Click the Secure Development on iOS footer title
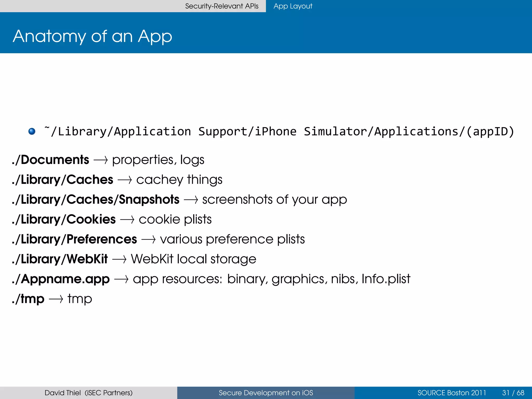Screen dimensions: 532x399 (266, 393)
